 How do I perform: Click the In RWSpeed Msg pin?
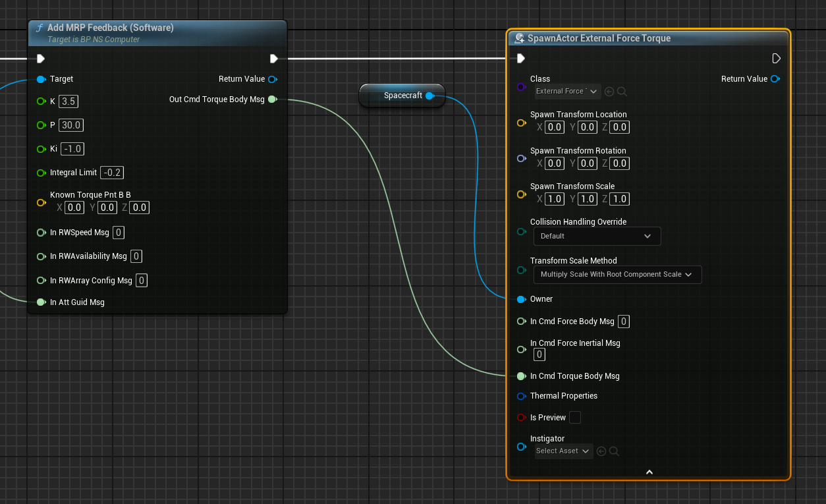[41, 233]
